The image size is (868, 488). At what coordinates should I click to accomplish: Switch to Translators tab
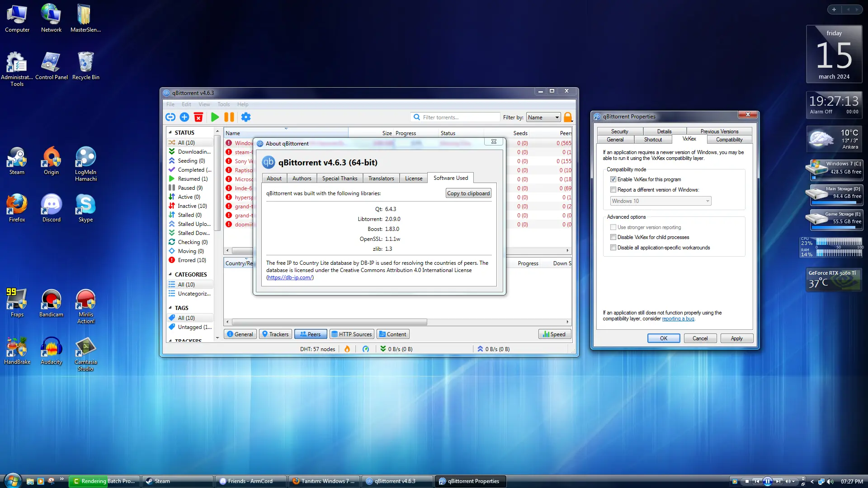click(x=381, y=178)
